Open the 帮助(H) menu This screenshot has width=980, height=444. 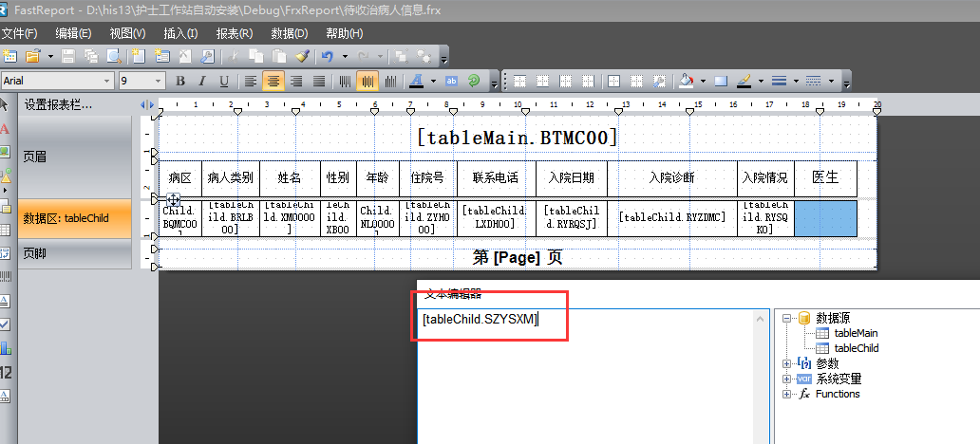click(x=345, y=34)
